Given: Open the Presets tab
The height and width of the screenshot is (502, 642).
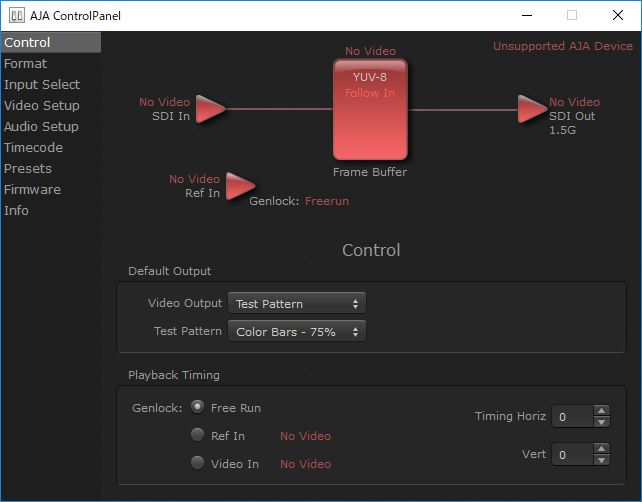Looking at the screenshot, I should (x=51, y=168).
